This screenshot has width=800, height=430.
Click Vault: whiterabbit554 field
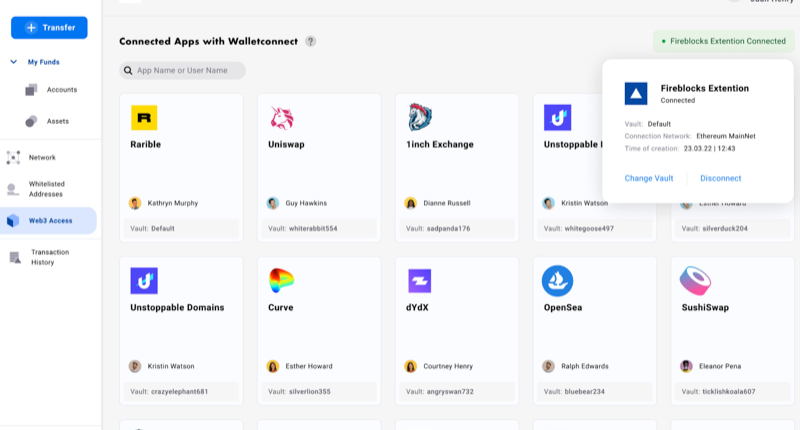tap(319, 229)
